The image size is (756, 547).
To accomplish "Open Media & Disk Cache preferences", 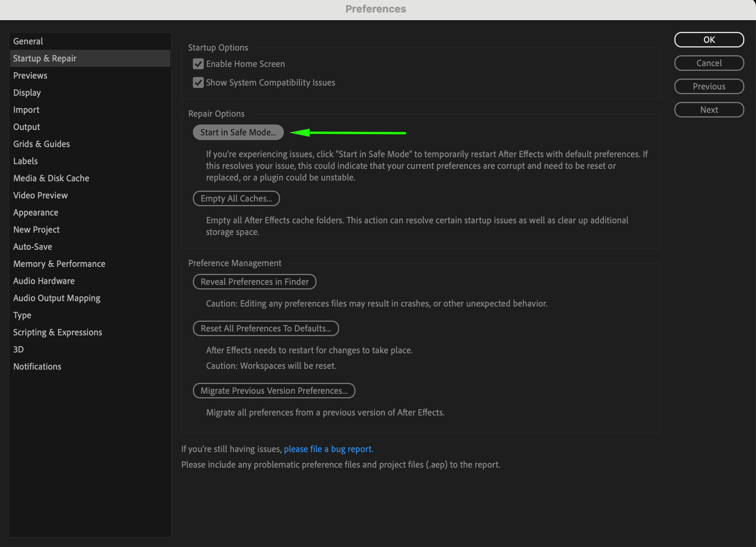I will (x=51, y=178).
